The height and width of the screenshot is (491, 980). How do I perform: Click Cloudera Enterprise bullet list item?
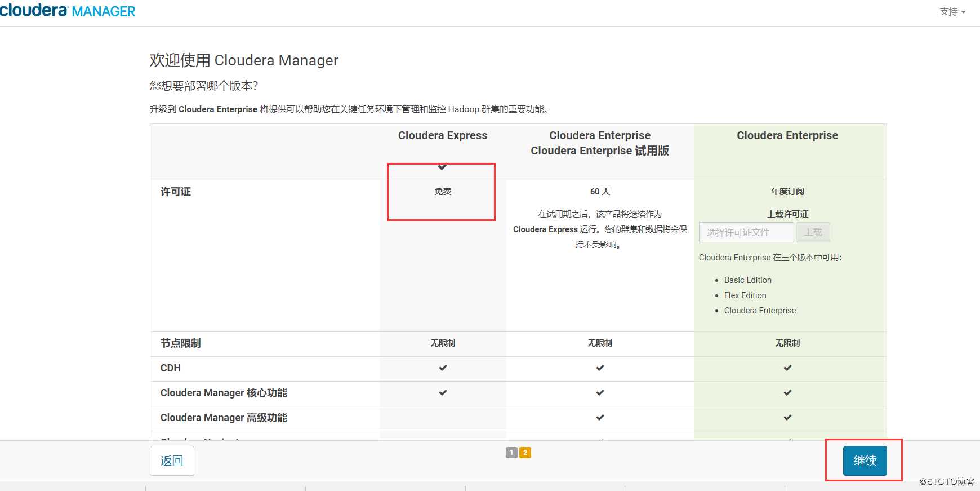[x=760, y=311]
